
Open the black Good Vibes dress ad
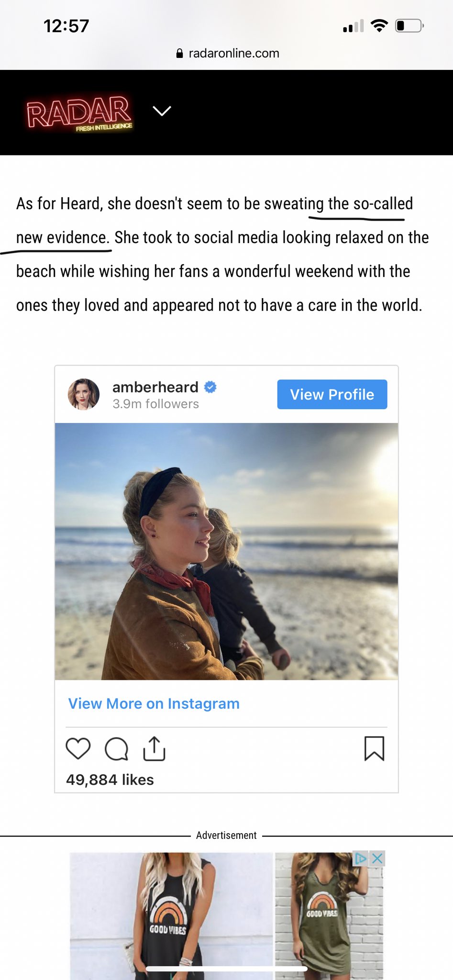click(x=171, y=914)
